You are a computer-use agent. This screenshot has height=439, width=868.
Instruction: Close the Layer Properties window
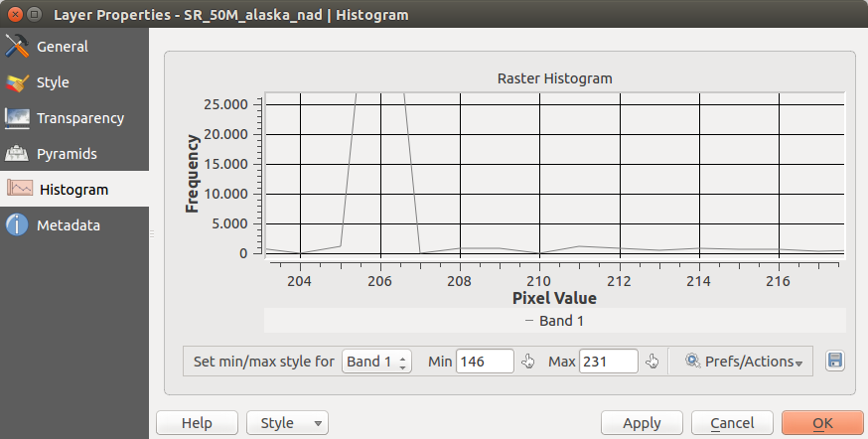13,15
